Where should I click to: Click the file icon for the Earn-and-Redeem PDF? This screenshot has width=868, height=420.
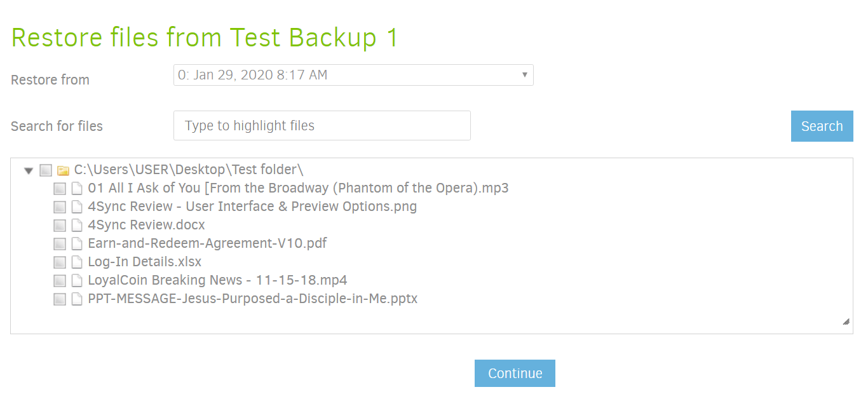pos(78,243)
